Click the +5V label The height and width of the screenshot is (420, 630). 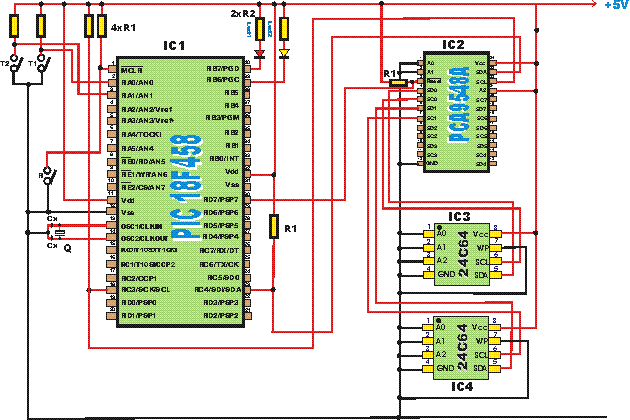point(616,5)
